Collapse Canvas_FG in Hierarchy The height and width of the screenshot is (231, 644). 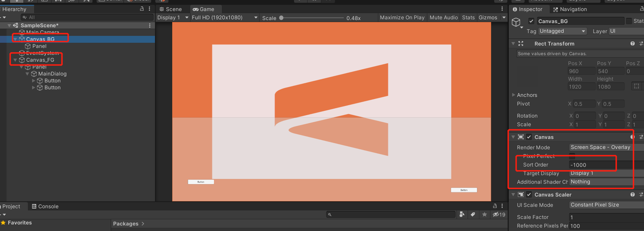(x=15, y=60)
